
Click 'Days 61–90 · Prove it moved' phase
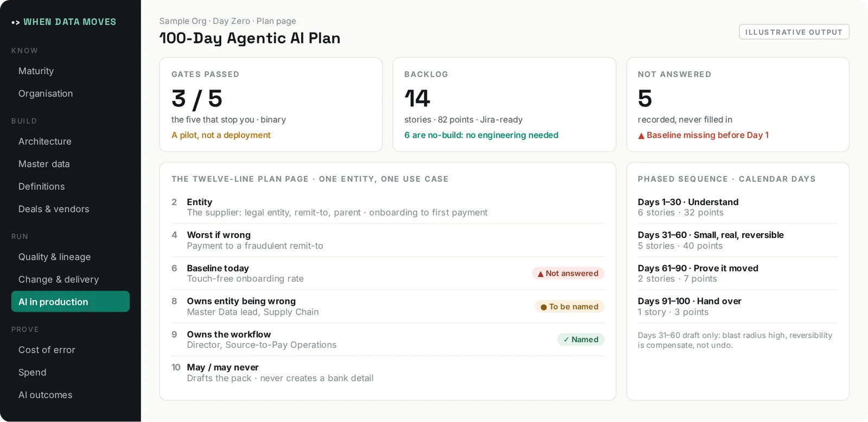click(698, 268)
